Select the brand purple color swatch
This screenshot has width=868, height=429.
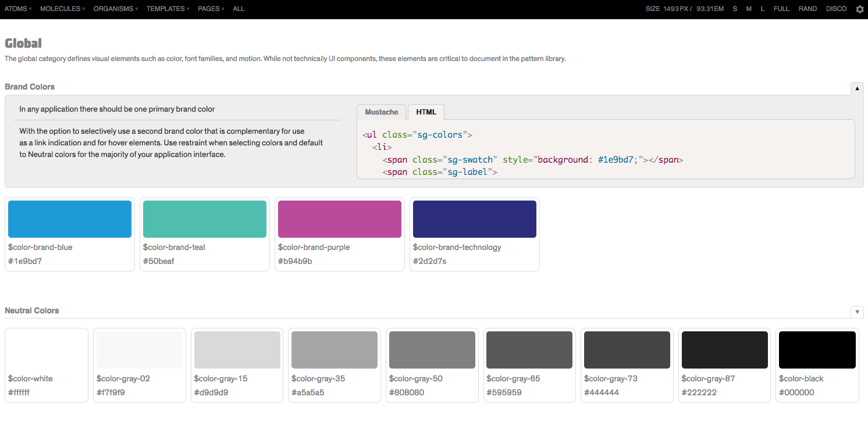(x=340, y=219)
